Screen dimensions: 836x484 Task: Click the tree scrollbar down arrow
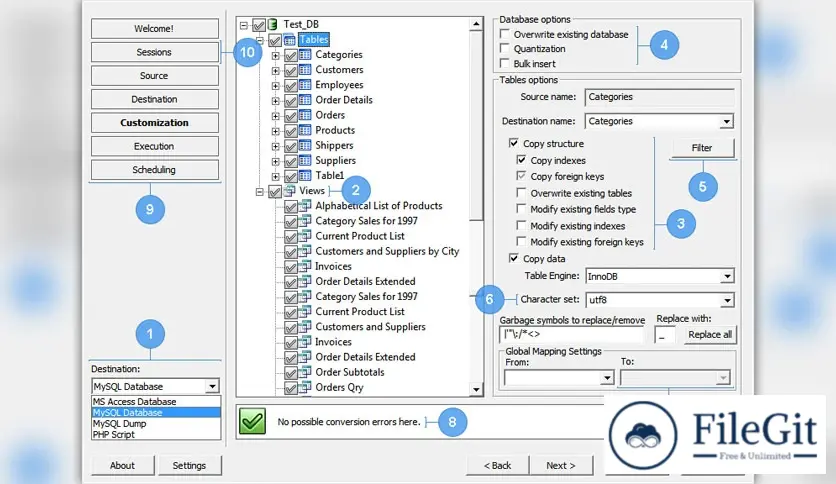click(x=476, y=390)
